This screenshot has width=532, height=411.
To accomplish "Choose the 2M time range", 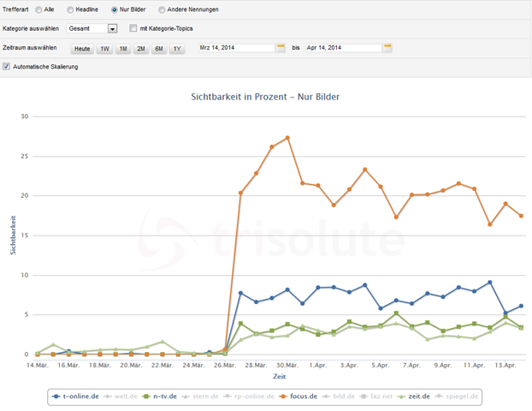I will [141, 49].
